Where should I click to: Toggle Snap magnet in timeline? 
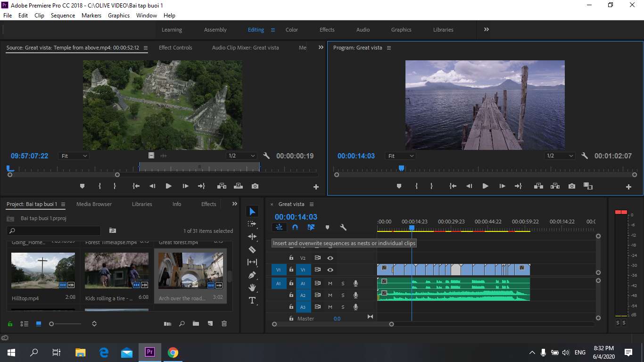[x=295, y=227]
